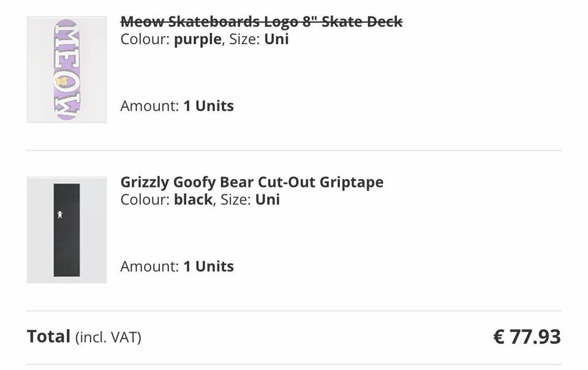This screenshot has width=588, height=370.
Task: Click the yellow cat logo on the deck image
Action: click(61, 80)
